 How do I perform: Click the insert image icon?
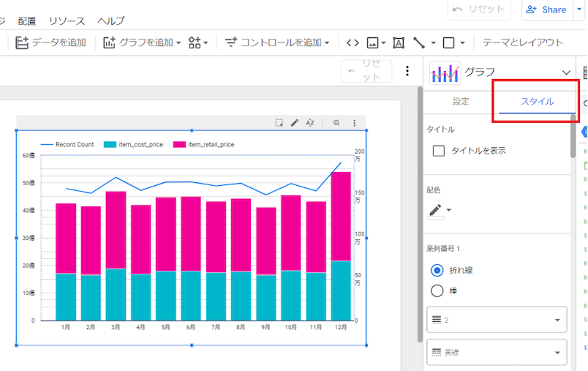372,42
